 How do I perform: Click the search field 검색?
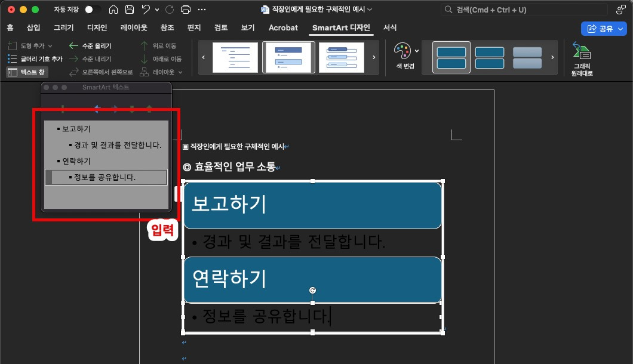[x=524, y=10]
